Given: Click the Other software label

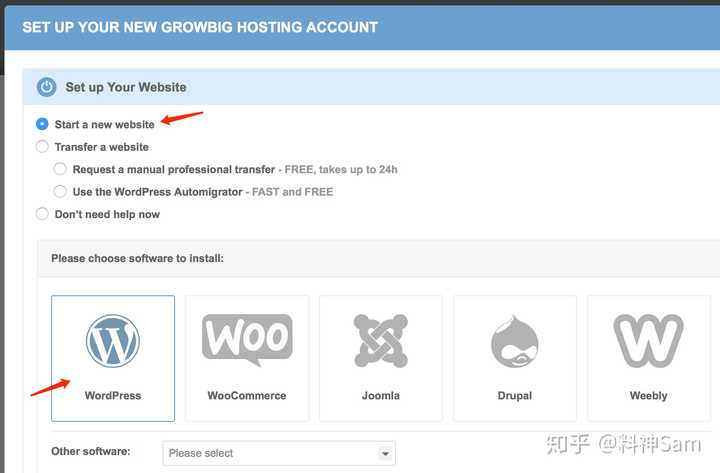Looking at the screenshot, I should pos(91,451).
